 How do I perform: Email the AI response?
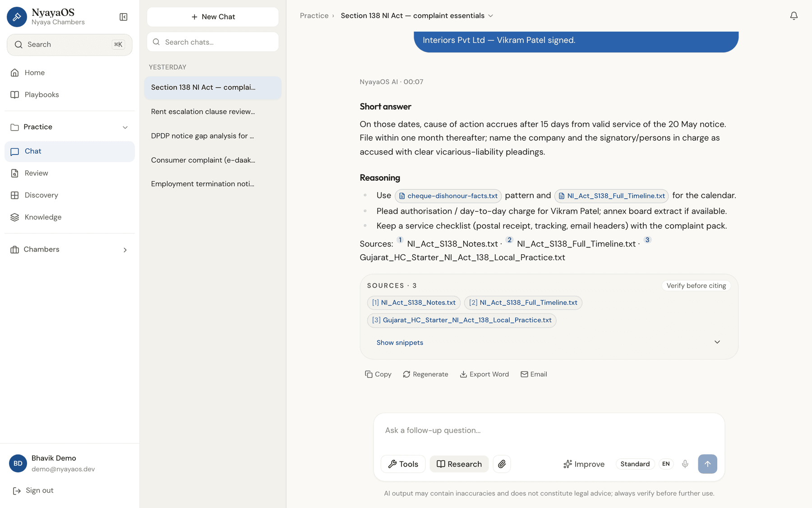[x=534, y=374]
